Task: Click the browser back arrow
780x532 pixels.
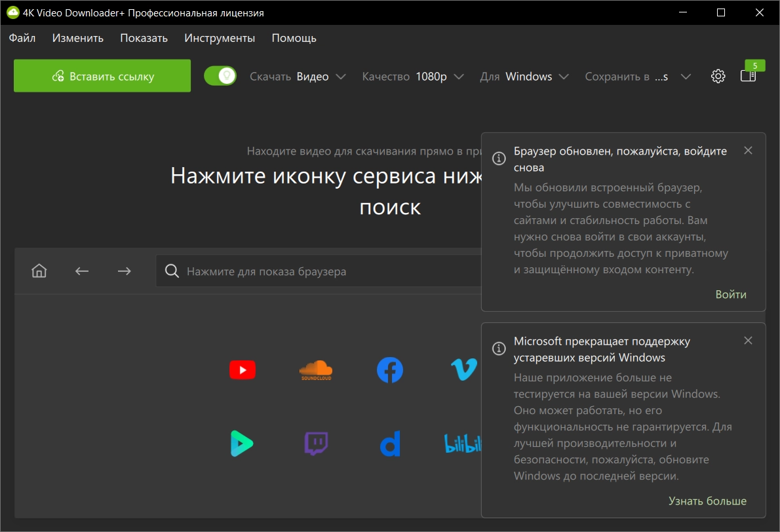Action: [x=81, y=271]
